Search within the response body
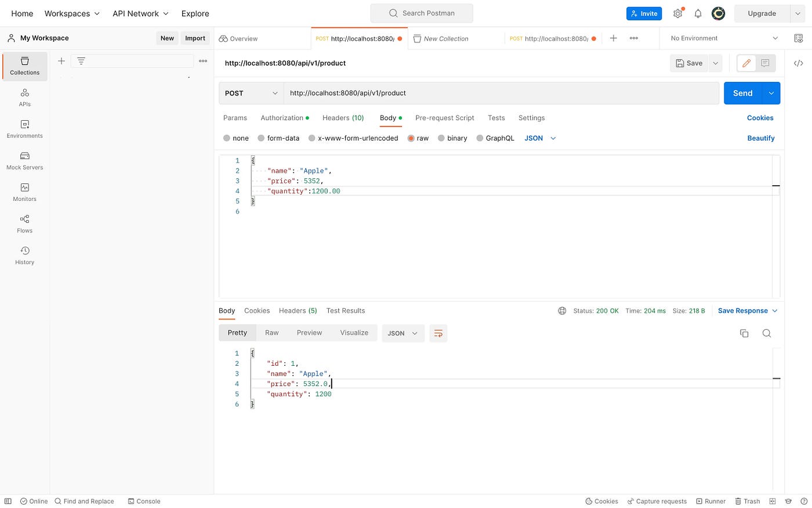This screenshot has width=812, height=508. click(x=767, y=333)
